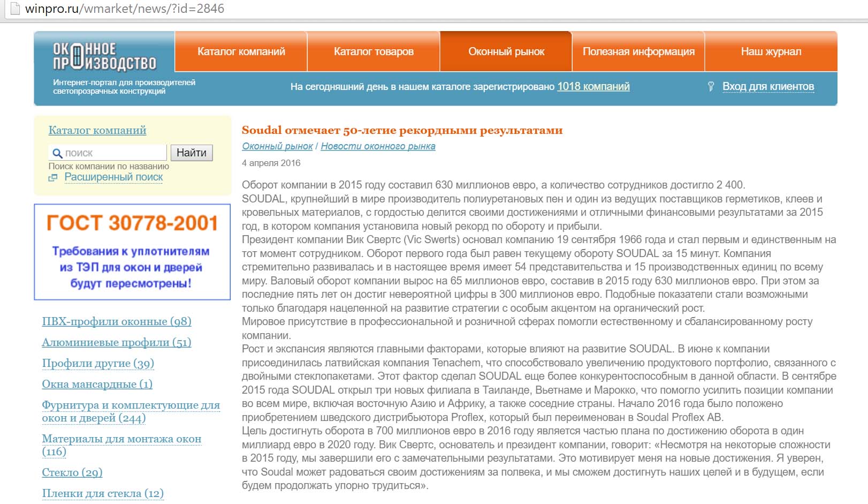Switch to the Оконный рынок tab
This screenshot has height=504, width=868.
(x=506, y=51)
